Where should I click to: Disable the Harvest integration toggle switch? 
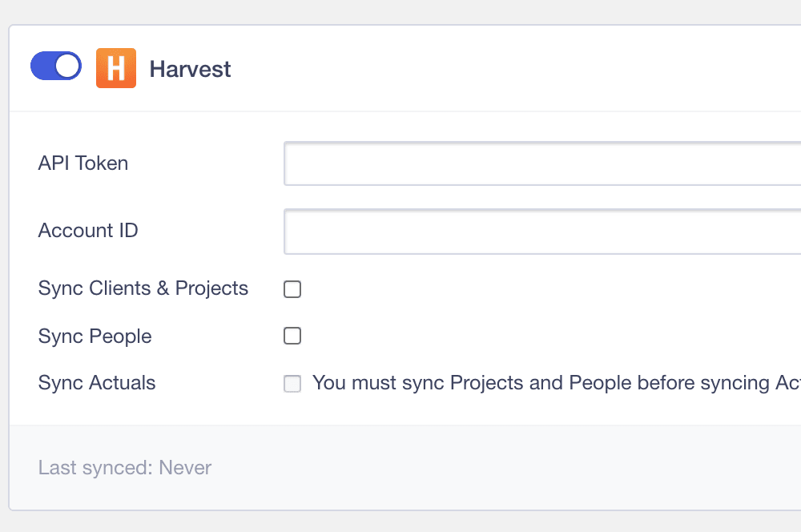point(55,66)
